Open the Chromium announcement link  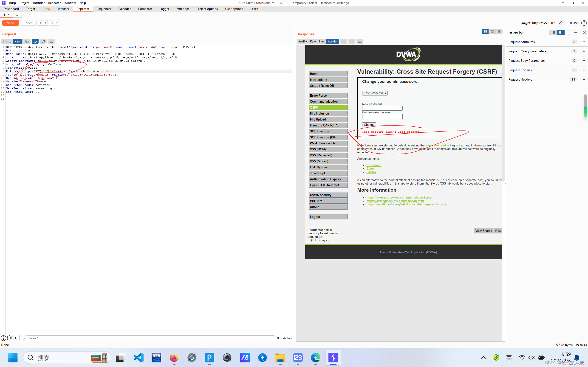tap(374, 165)
